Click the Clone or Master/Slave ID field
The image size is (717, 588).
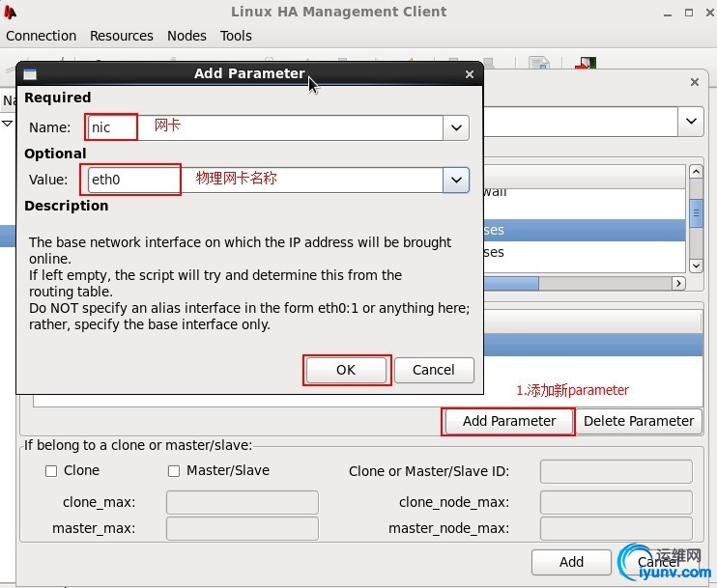tap(616, 471)
